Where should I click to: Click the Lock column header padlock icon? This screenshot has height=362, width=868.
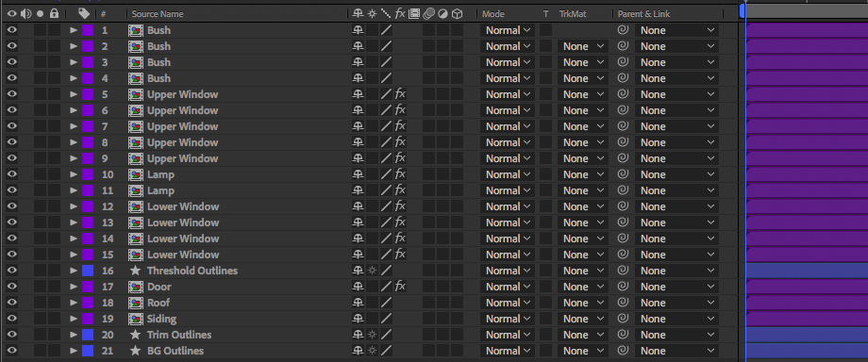(x=54, y=13)
